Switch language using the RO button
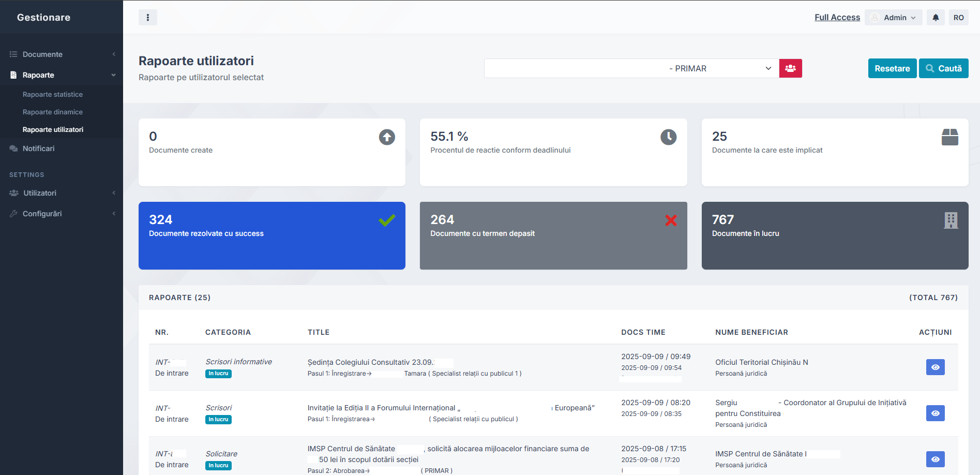Screen dimensions: 980x475 tap(958, 18)
